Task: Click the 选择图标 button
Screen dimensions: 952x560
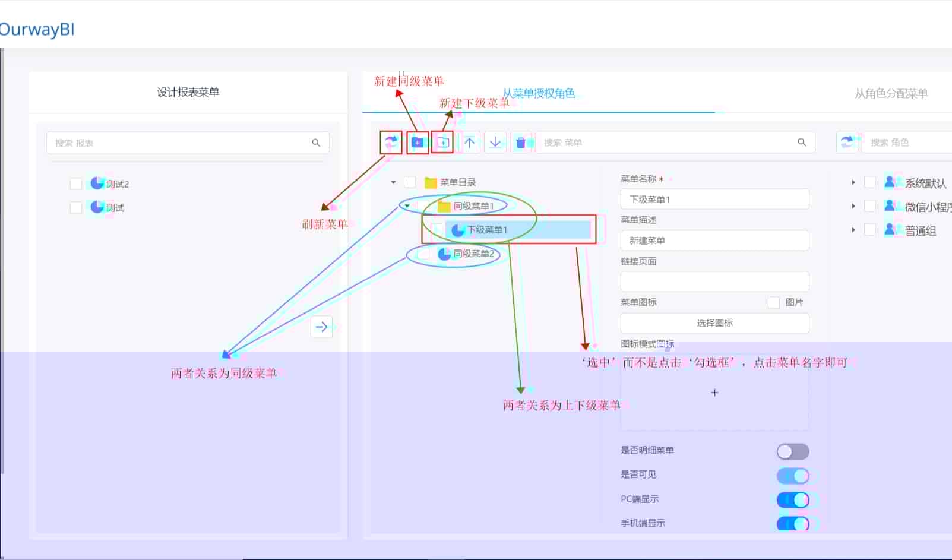Action: pyautogui.click(x=714, y=323)
